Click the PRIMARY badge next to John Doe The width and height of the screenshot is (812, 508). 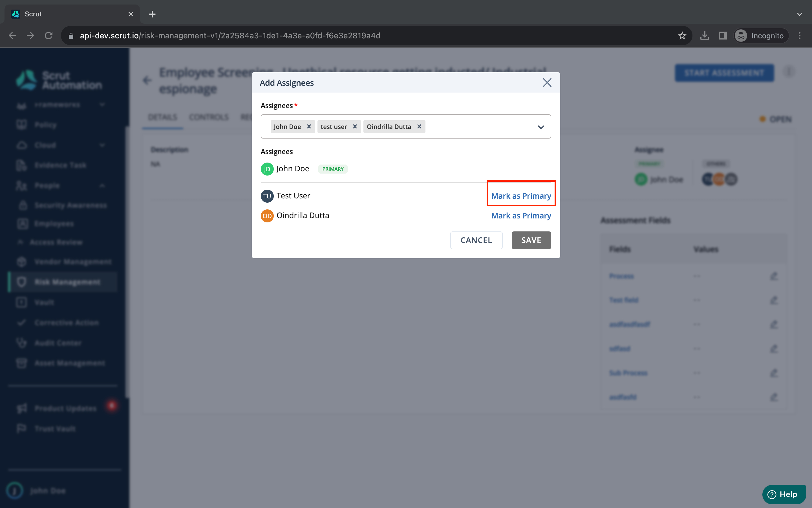333,169
